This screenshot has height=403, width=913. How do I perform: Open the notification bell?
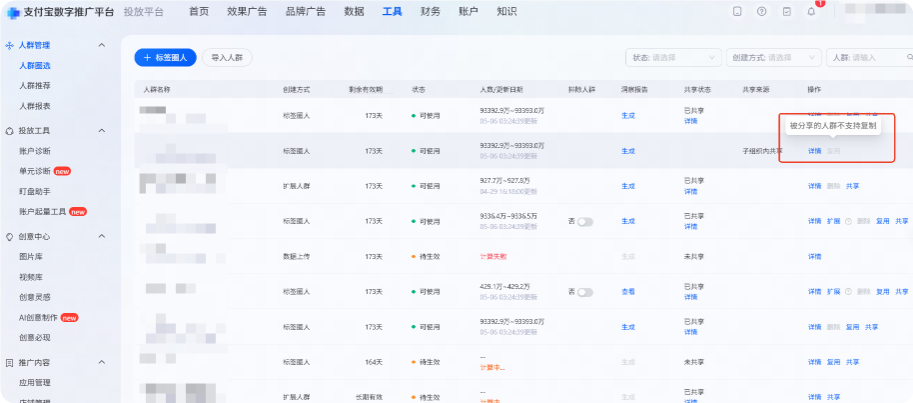tap(811, 12)
